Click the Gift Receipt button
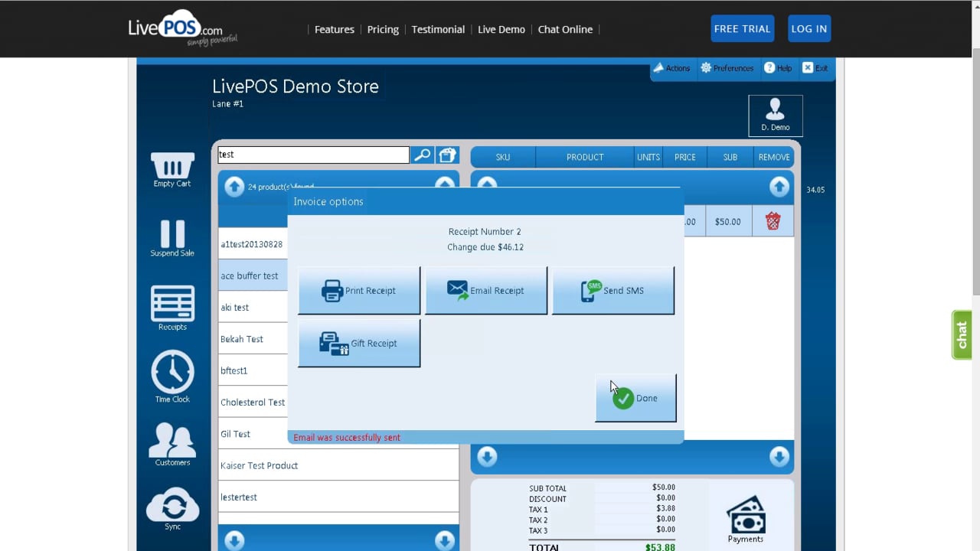Screen dimensions: 980x551 pos(359,343)
